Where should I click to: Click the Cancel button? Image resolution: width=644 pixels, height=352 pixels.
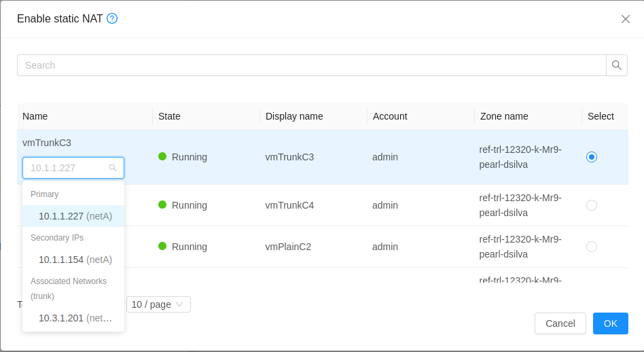click(x=560, y=323)
